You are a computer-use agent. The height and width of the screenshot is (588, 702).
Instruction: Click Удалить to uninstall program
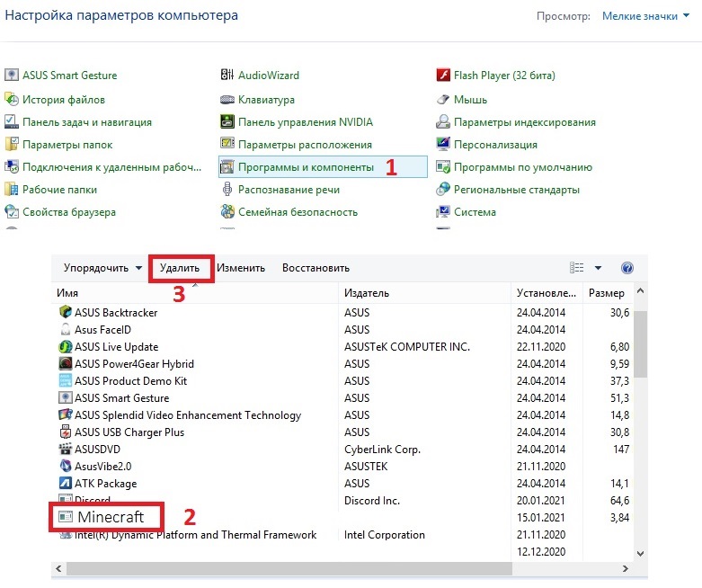coord(180,268)
